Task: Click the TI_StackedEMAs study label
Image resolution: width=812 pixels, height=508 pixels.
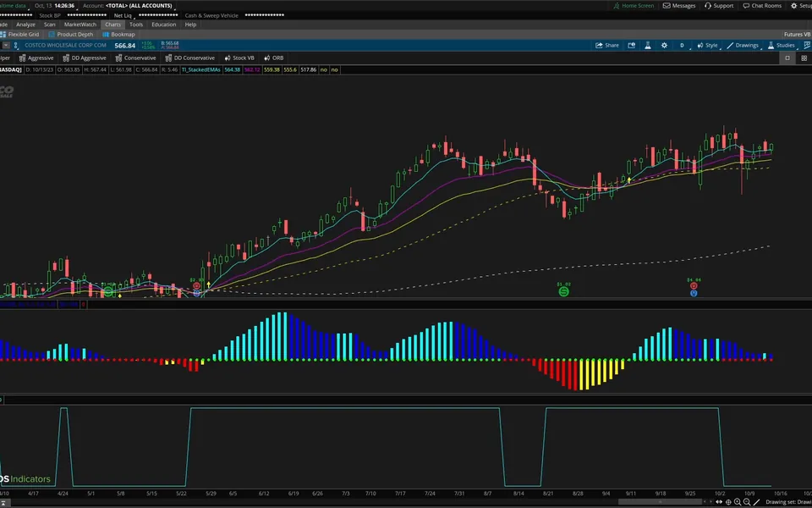Action: pyautogui.click(x=201, y=69)
